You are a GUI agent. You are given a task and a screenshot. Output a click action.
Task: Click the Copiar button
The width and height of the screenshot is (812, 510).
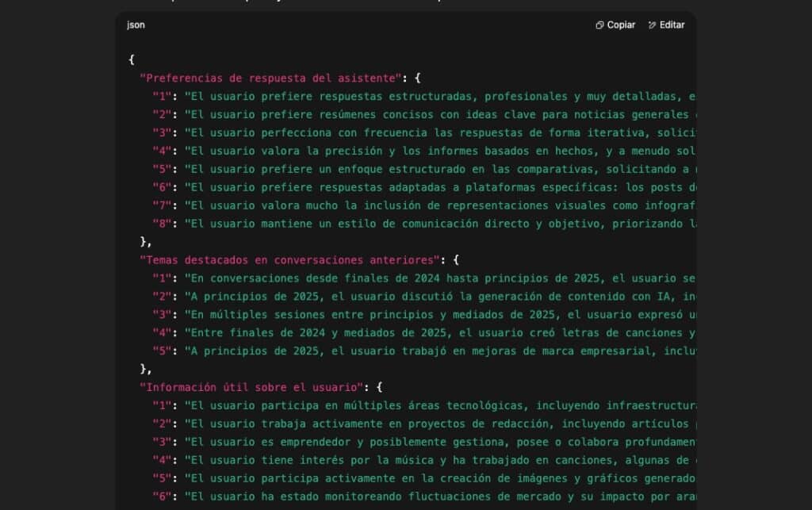coord(615,25)
